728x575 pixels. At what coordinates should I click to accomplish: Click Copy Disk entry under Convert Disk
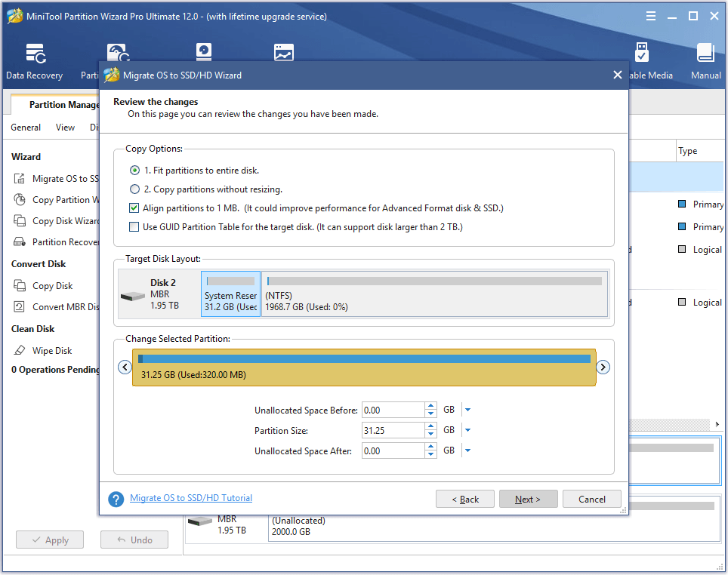(x=43, y=285)
